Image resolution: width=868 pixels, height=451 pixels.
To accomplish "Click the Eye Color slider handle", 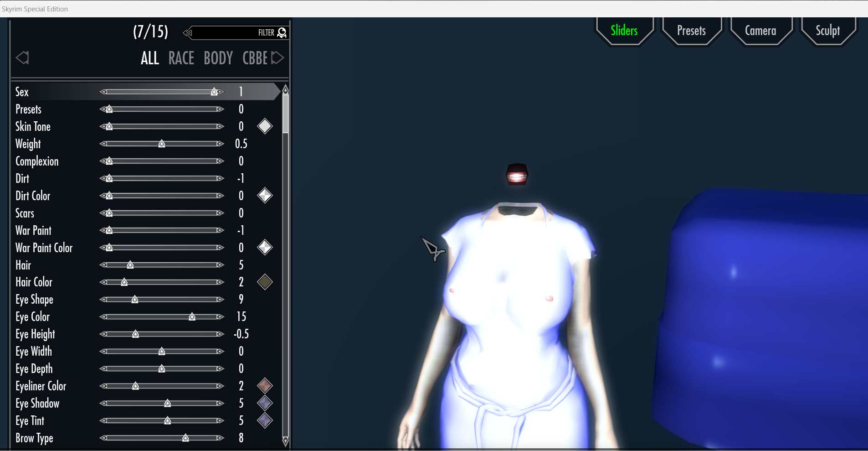I will tap(192, 317).
